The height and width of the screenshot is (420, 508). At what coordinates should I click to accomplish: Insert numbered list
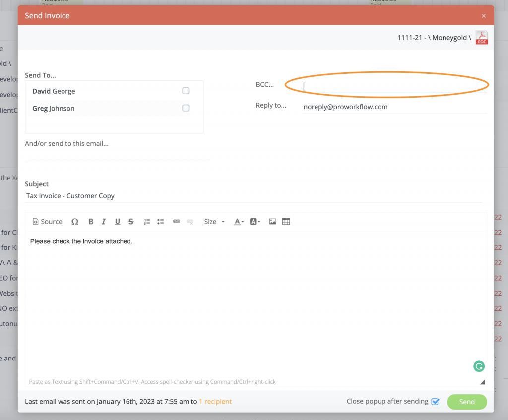147,222
